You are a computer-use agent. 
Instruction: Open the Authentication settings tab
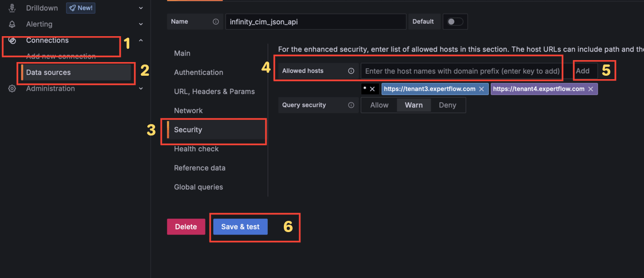pos(198,72)
